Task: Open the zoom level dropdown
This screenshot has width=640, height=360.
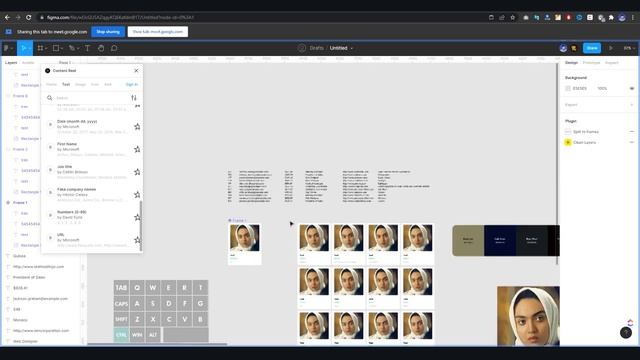Action: tap(628, 48)
